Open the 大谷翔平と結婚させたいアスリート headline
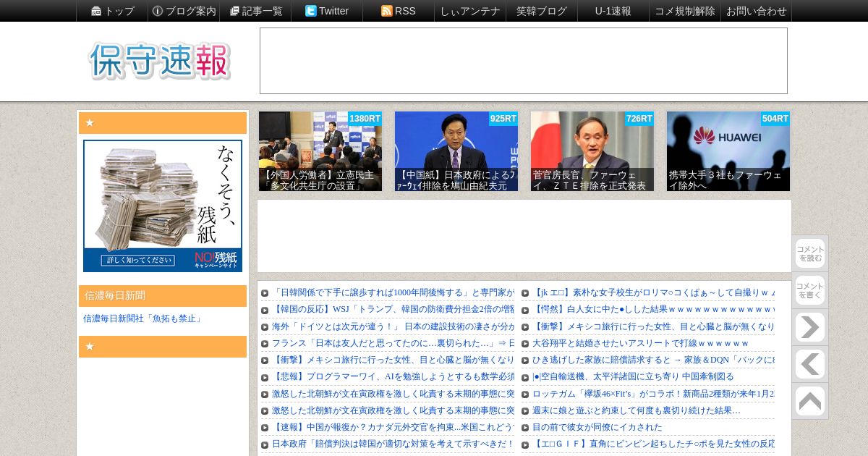Image resolution: width=868 pixels, height=456 pixels. tap(640, 343)
